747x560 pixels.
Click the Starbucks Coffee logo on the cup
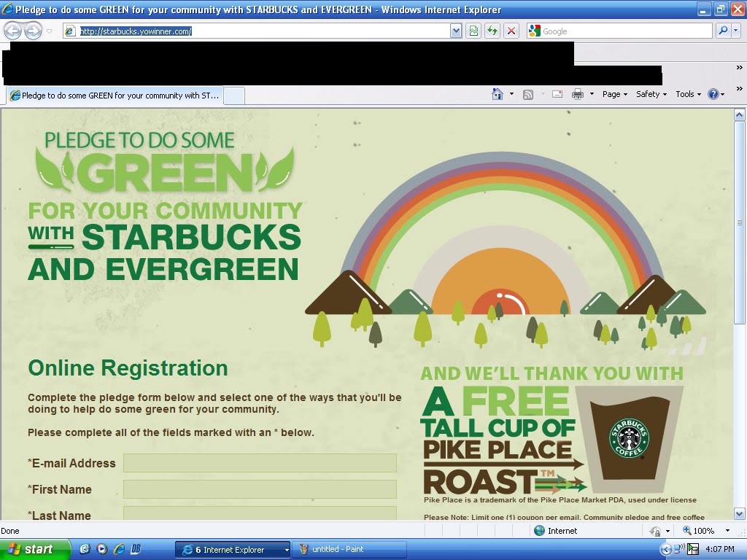[x=629, y=438]
